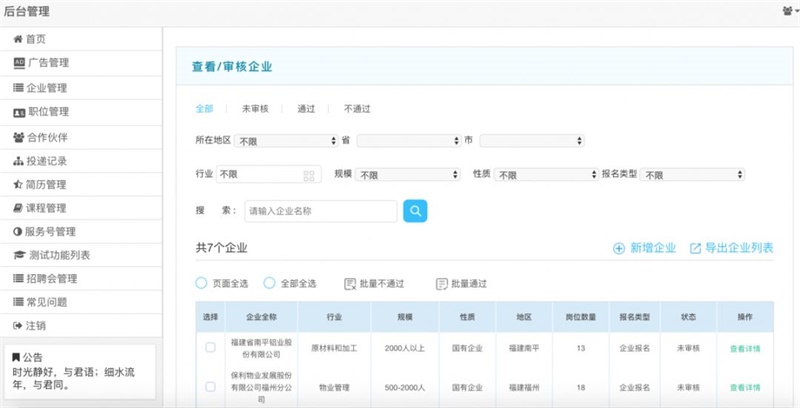Click the calendar grid icon in 行业 field

tap(309, 175)
